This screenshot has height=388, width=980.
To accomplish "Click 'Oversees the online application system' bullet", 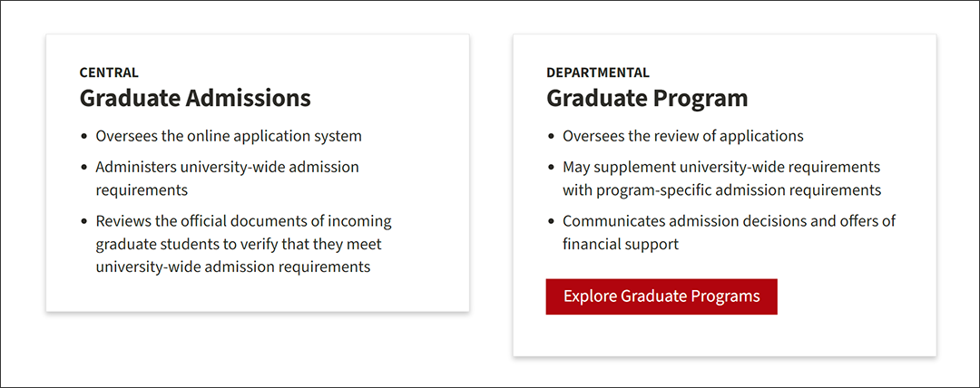I will coord(229,136).
